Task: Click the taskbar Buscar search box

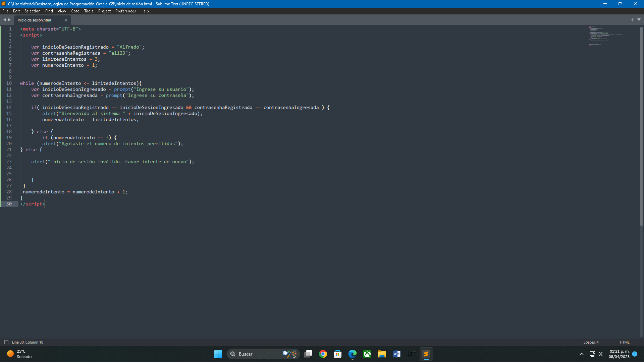Action: point(263,354)
